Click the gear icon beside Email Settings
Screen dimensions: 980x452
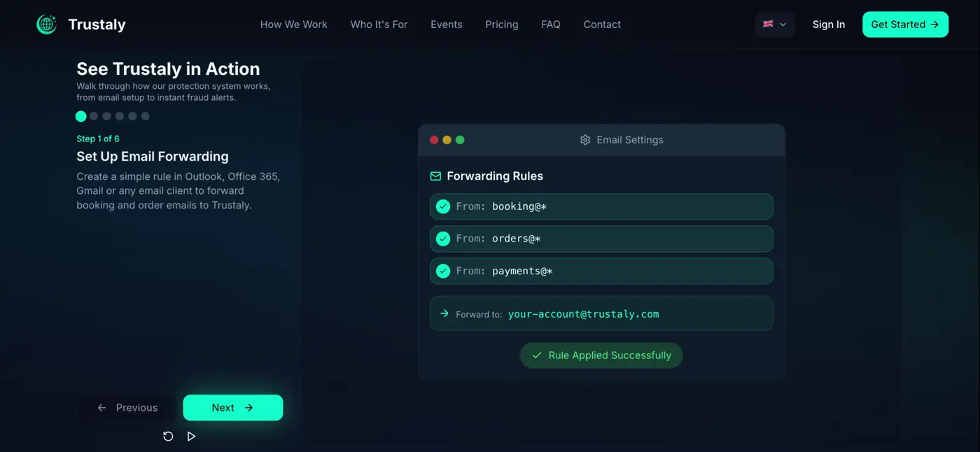[585, 140]
